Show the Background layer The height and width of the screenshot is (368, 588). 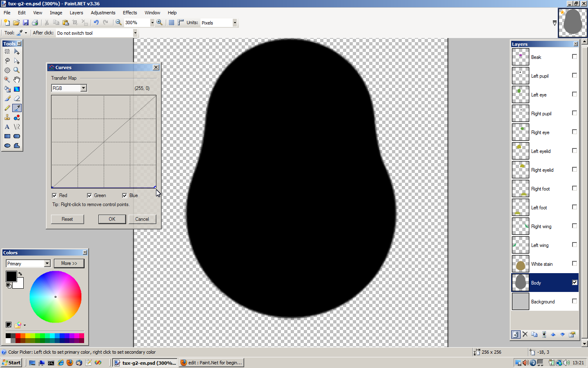pos(575,301)
